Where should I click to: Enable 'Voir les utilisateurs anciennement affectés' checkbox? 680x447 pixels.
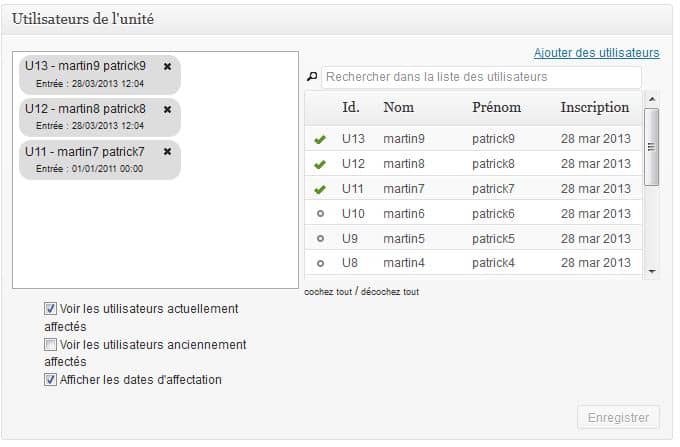(50, 345)
